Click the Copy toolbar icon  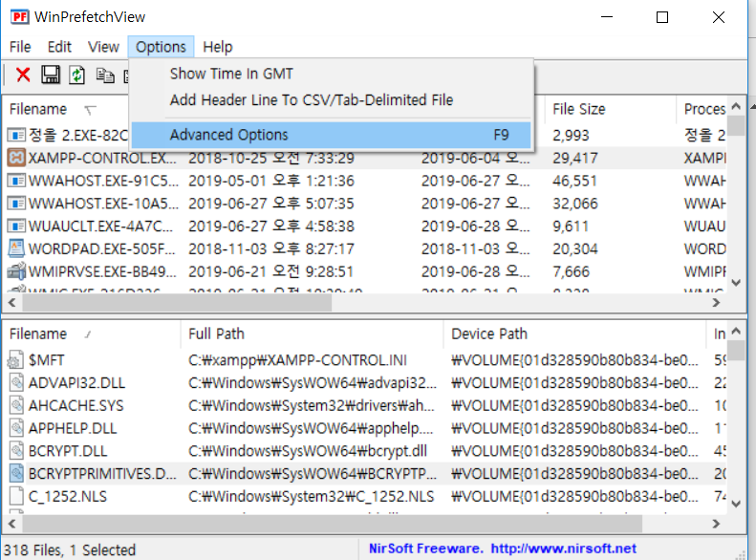(104, 75)
